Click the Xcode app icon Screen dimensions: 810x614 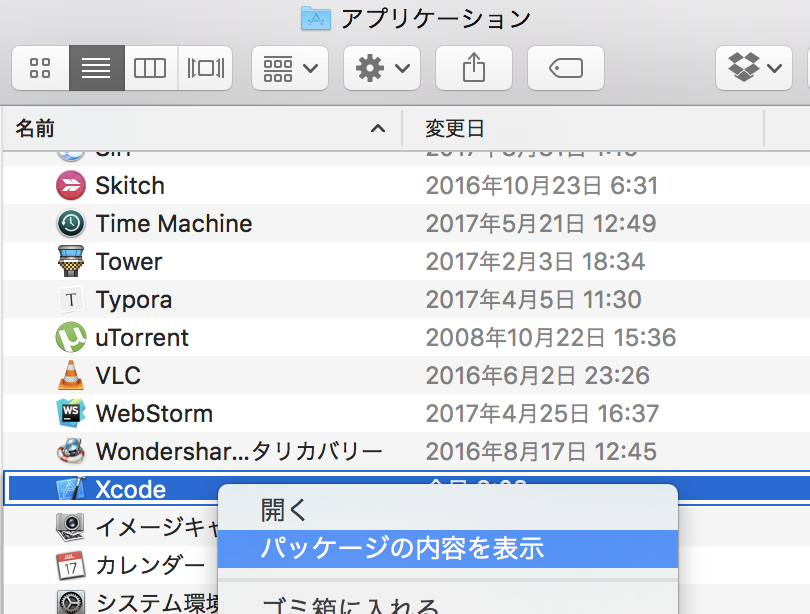click(x=71, y=489)
